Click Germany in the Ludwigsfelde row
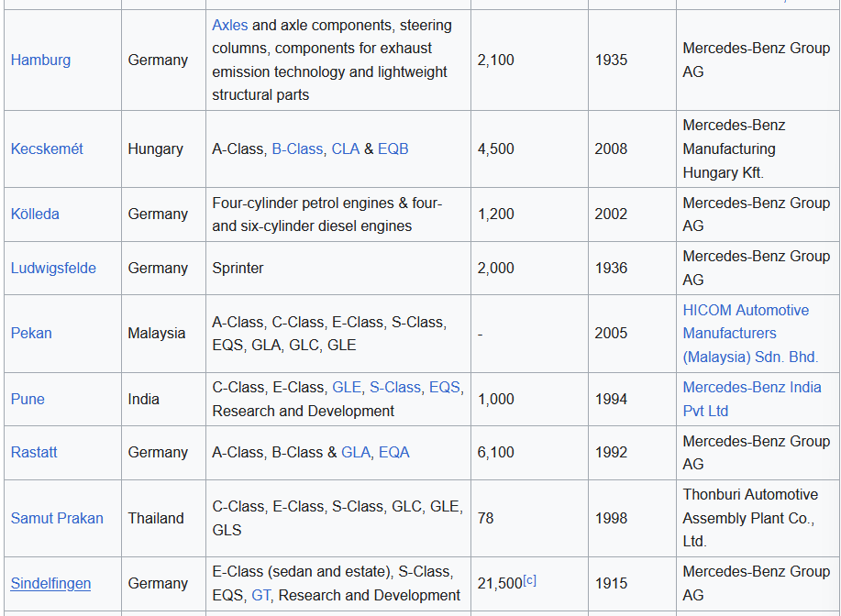 158,268
